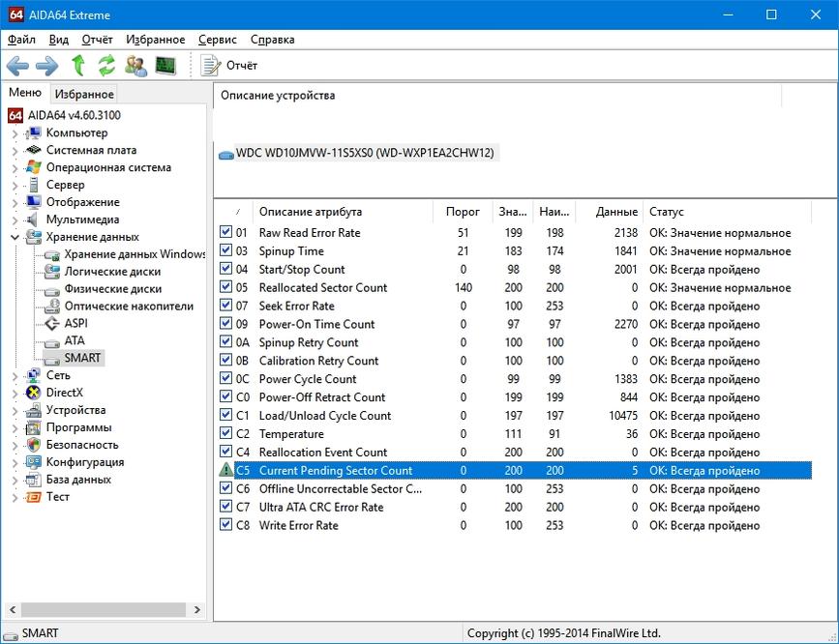Uncheck the C8 Write Error Rate checkbox
The width and height of the screenshot is (839, 644).
coord(225,525)
